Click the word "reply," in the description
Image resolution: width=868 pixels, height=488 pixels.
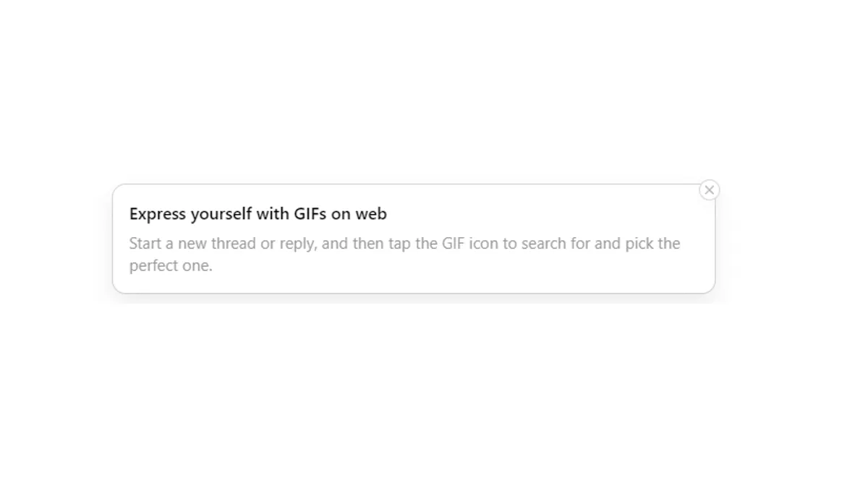click(x=298, y=244)
